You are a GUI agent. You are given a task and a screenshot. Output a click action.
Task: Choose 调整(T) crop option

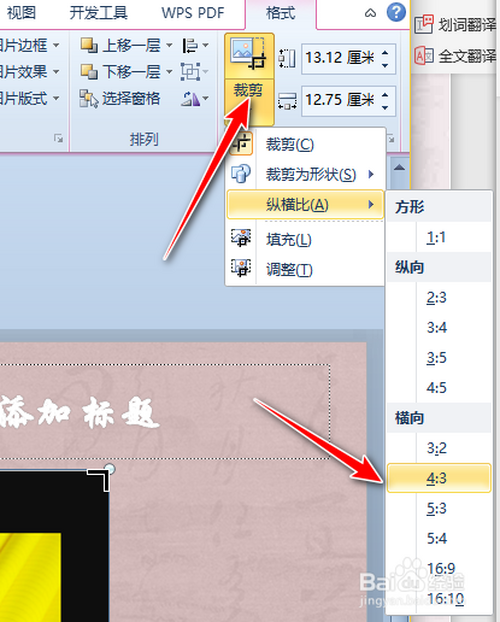pyautogui.click(x=306, y=270)
